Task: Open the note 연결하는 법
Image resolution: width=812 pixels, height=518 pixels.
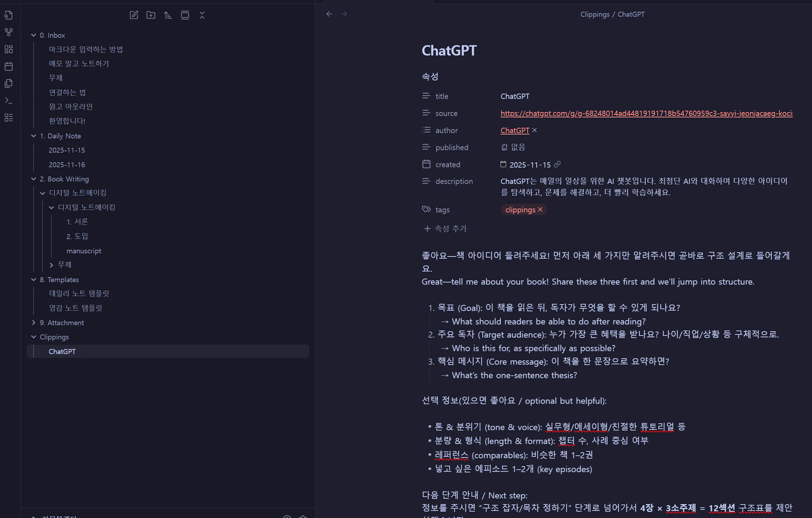Action: coord(67,92)
